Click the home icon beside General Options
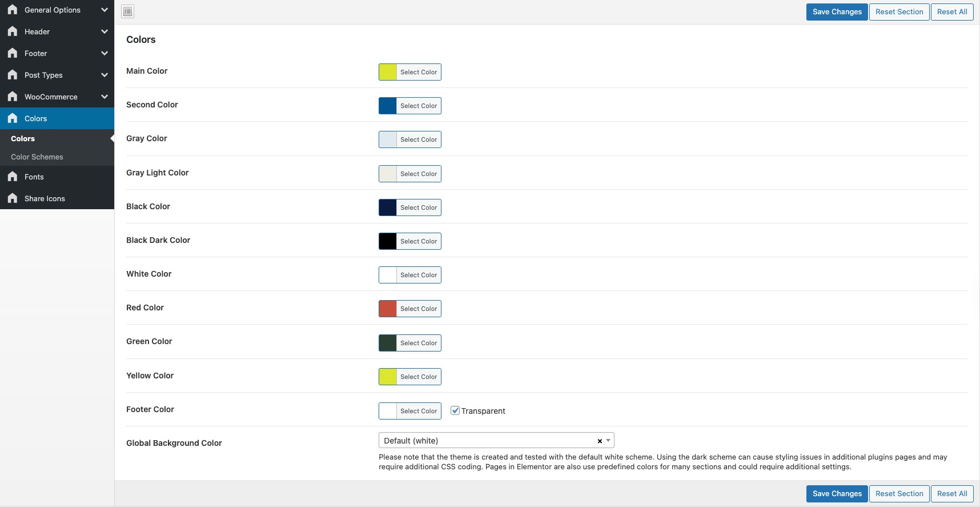The width and height of the screenshot is (980, 507). pos(13,10)
